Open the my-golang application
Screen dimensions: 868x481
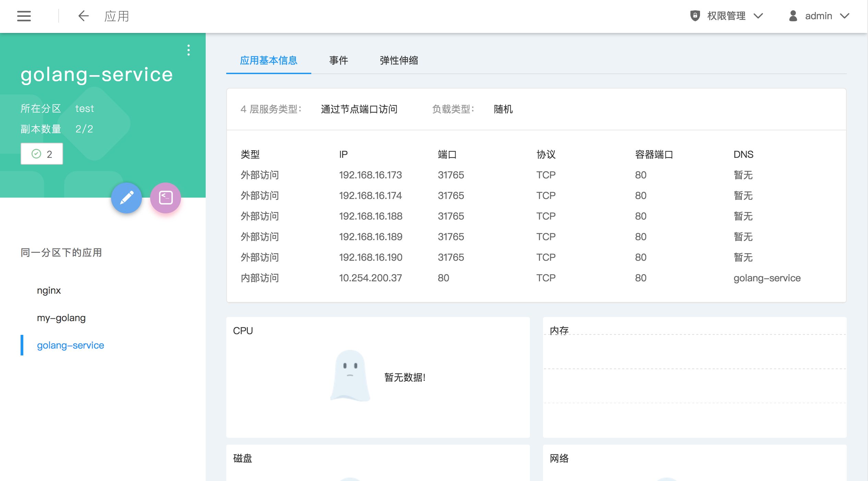pyautogui.click(x=61, y=318)
